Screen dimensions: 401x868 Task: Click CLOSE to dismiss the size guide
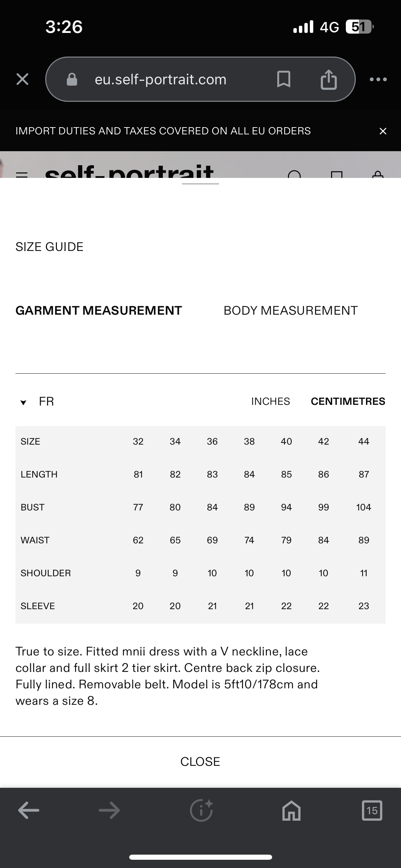(x=200, y=762)
